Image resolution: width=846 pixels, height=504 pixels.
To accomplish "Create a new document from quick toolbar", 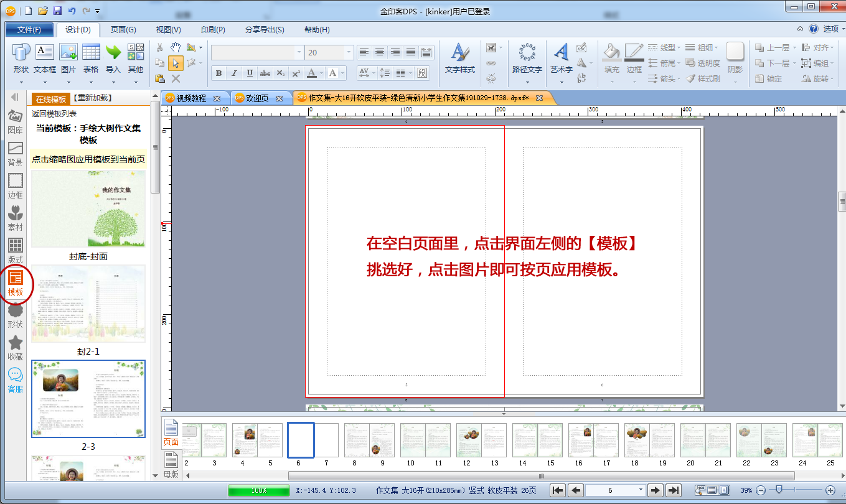I will pos(28,11).
